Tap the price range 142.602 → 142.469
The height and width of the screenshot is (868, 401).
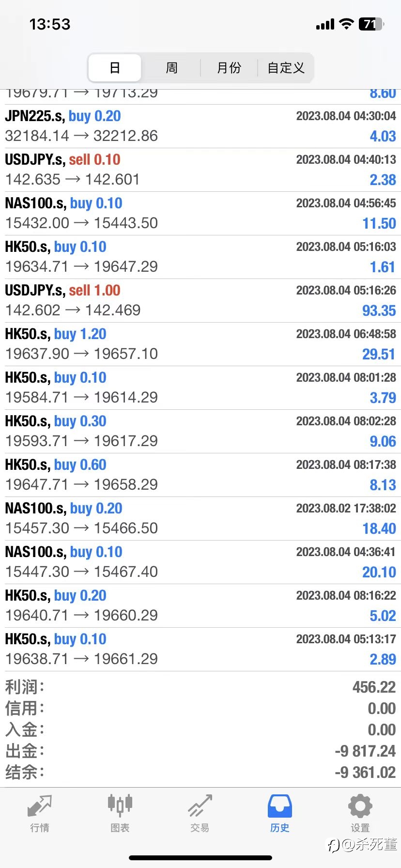[73, 310]
